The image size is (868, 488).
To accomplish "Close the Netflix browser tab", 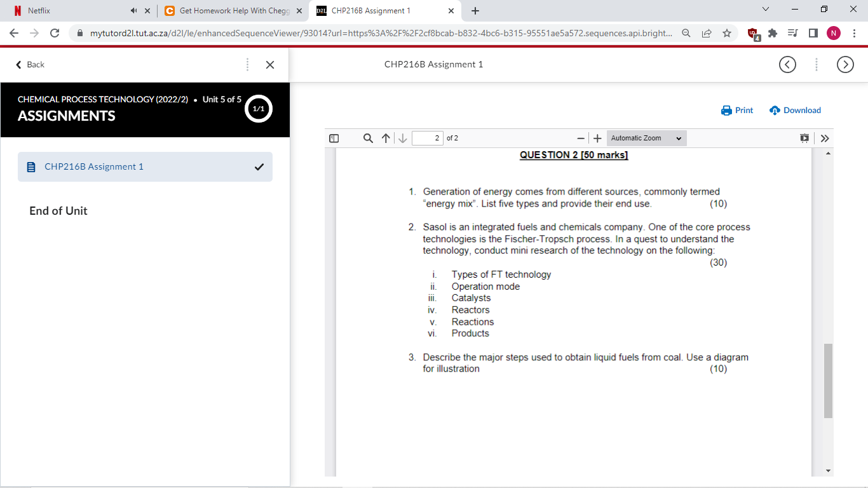I will (147, 11).
